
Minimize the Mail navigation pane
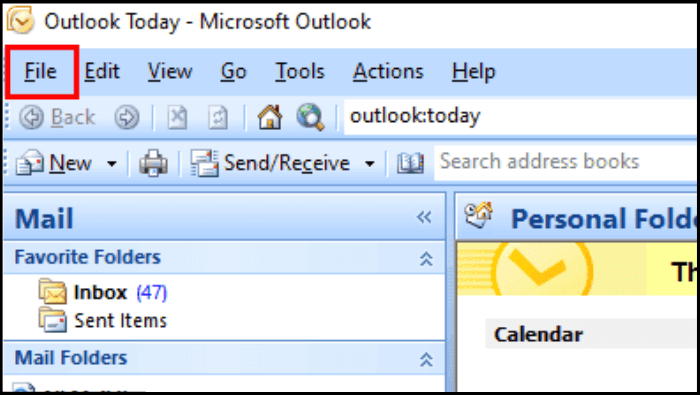pos(424,217)
